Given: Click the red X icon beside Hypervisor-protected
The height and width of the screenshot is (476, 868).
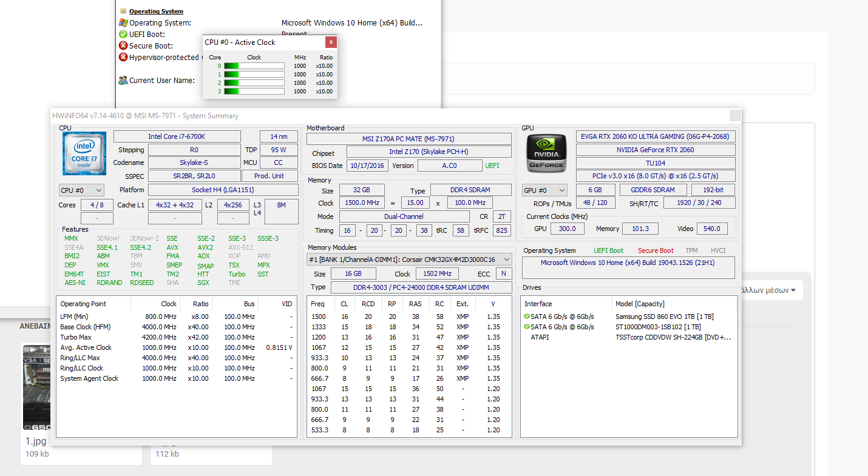Looking at the screenshot, I should (x=123, y=57).
